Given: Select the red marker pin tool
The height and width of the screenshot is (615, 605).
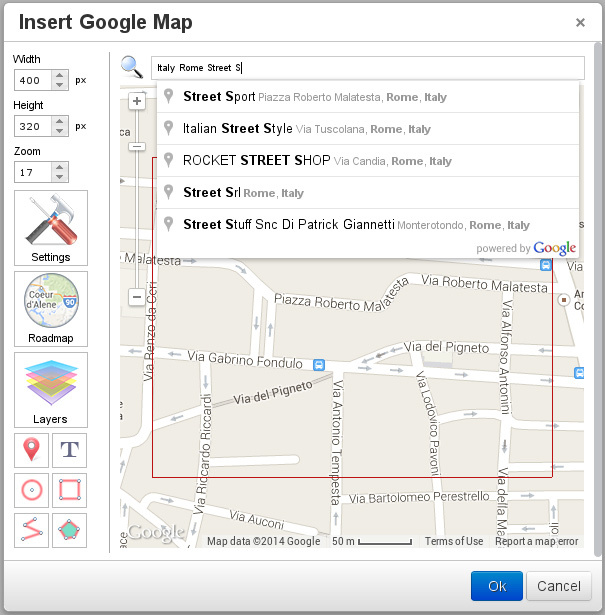Looking at the screenshot, I should point(32,450).
